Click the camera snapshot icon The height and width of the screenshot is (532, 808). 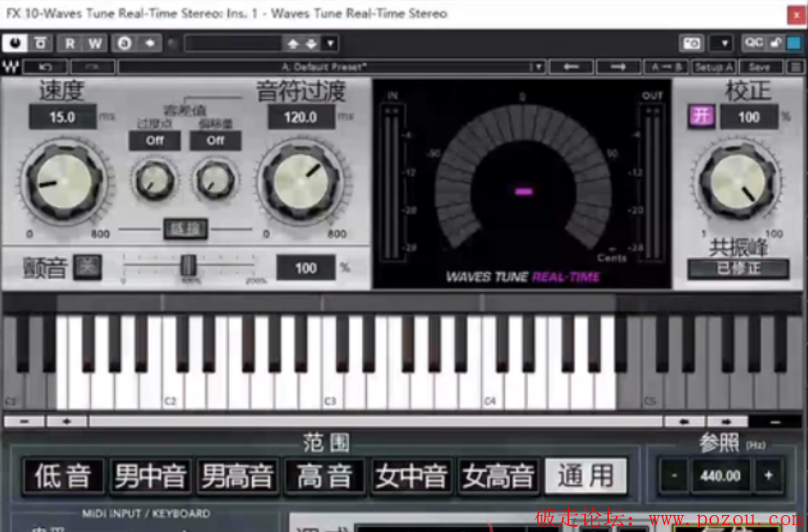point(691,43)
